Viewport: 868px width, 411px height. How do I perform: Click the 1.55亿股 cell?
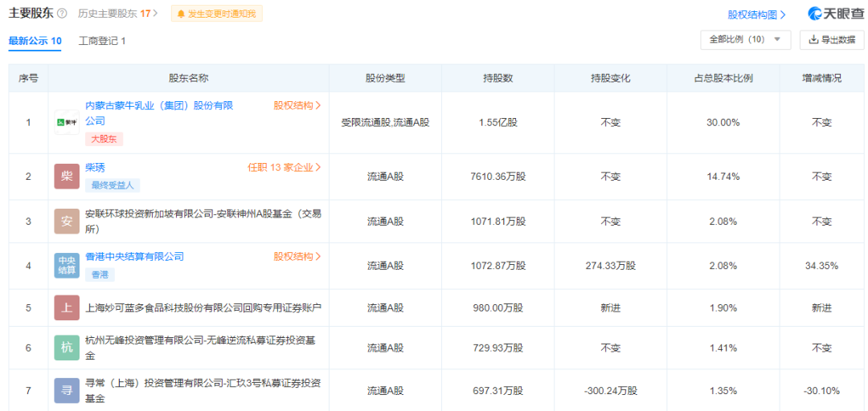click(498, 123)
